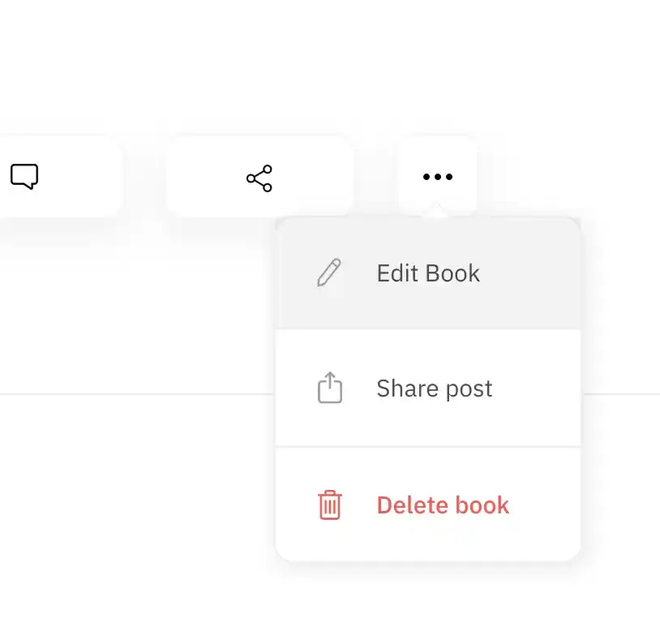Click the white comment button card
This screenshot has width=660, height=644.
point(59,177)
